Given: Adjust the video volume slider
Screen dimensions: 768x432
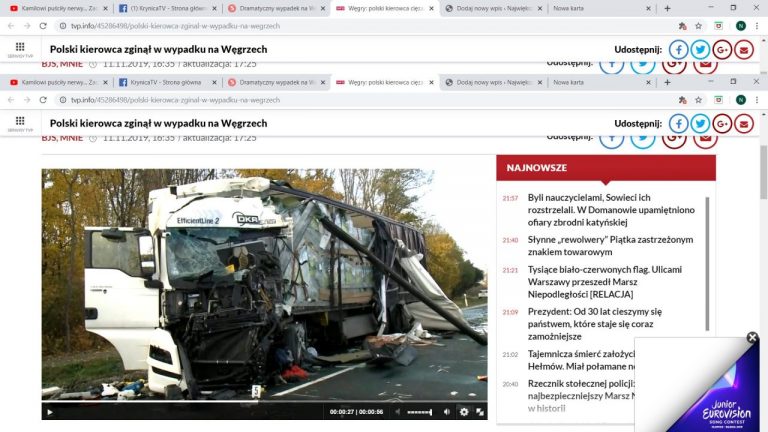Looking at the screenshot, I should [x=420, y=412].
